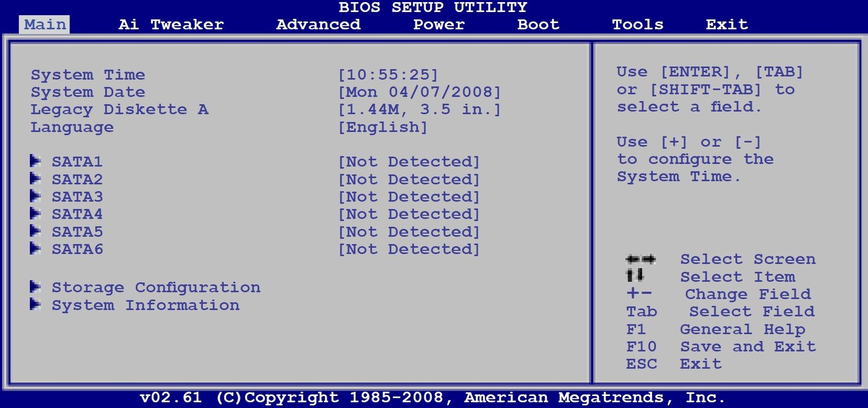Switch to the Advanced tab
The width and height of the screenshot is (868, 408).
point(318,24)
